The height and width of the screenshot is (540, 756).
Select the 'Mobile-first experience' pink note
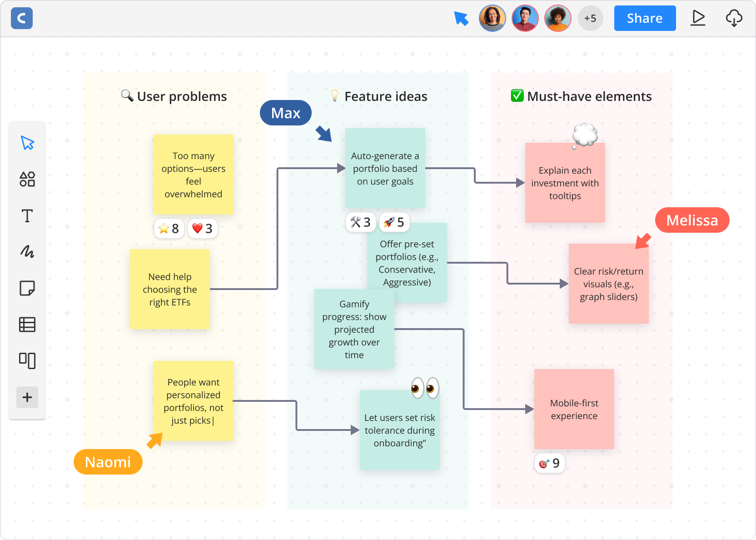point(574,409)
